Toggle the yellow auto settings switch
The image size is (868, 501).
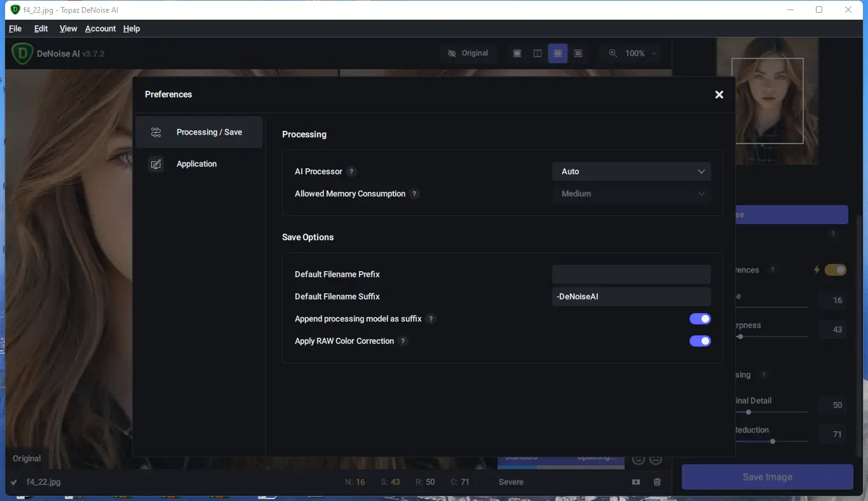[836, 270]
